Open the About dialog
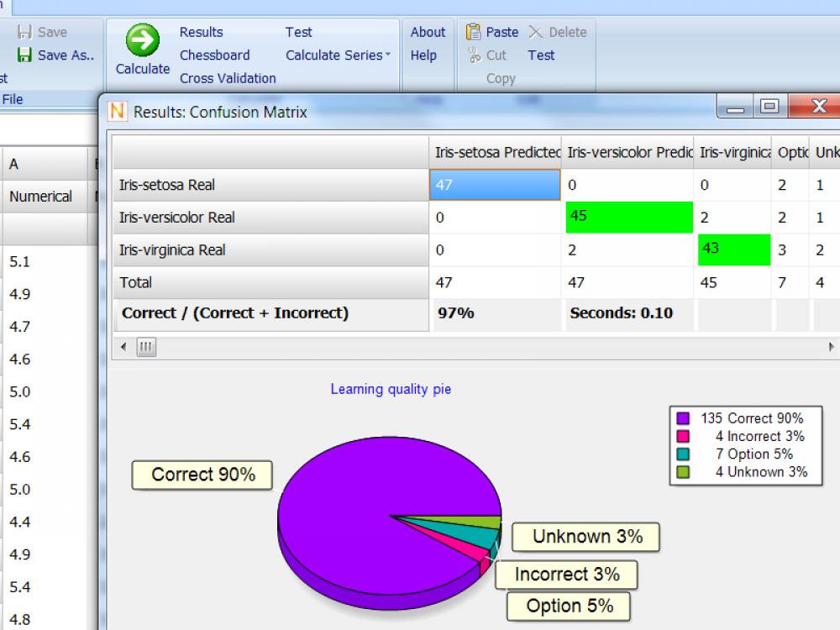 click(x=428, y=32)
